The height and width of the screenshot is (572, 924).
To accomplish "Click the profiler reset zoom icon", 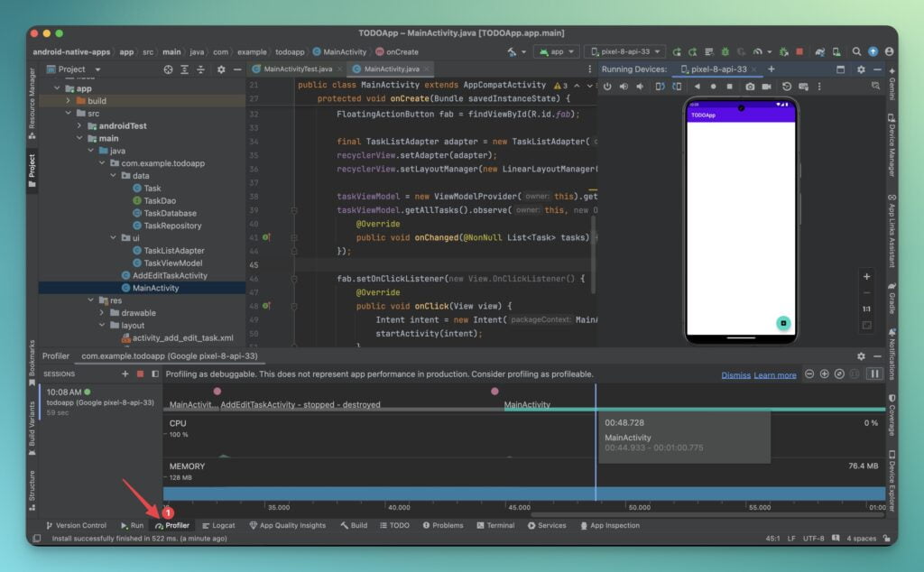I will [840, 374].
